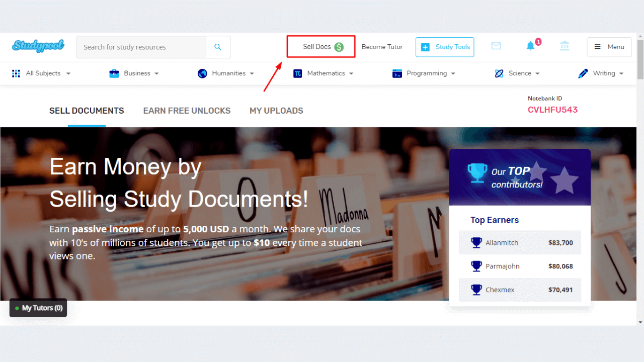Click the bank building icon
This screenshot has width=644, height=362.
(x=565, y=46)
